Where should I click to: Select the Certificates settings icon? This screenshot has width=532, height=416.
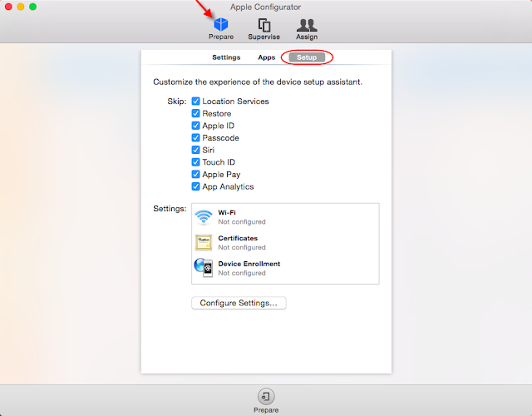coord(204,242)
